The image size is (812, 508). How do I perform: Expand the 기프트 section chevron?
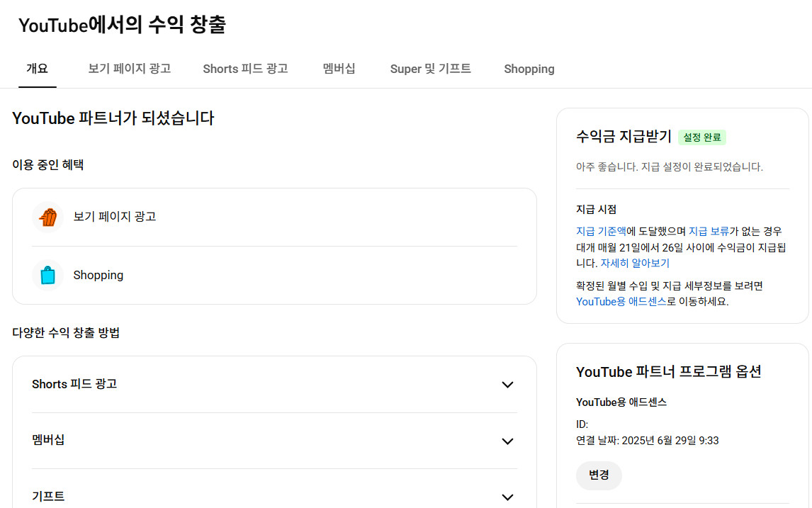pos(507,497)
